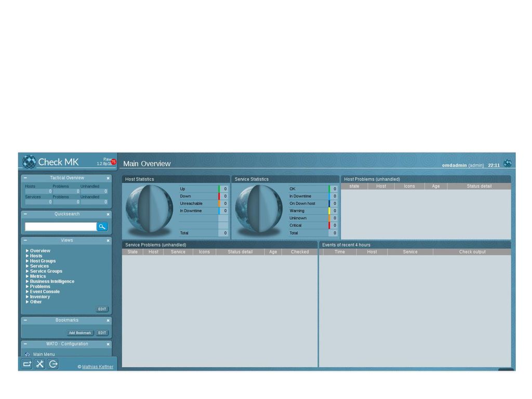Collapse the Views snapin
The image size is (532, 399).
(x=25, y=240)
